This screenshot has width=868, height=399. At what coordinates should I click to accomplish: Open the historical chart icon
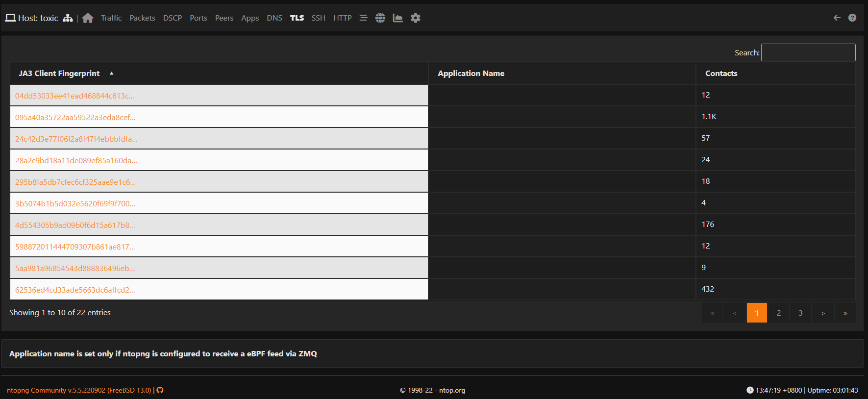click(x=398, y=18)
